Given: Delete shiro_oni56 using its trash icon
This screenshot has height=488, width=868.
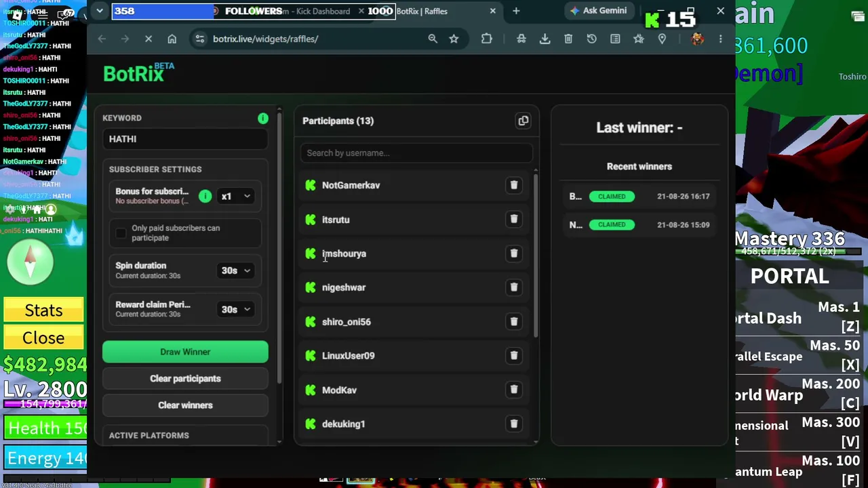Looking at the screenshot, I should click(x=514, y=321).
